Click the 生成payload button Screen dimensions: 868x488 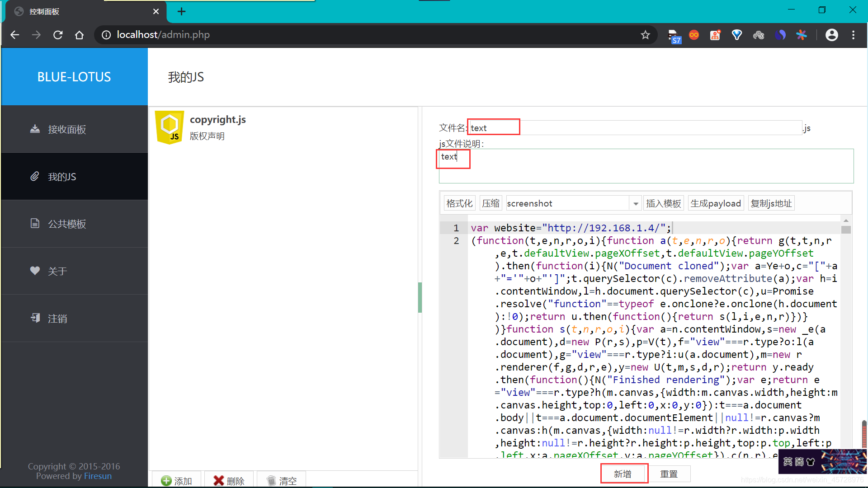(715, 204)
